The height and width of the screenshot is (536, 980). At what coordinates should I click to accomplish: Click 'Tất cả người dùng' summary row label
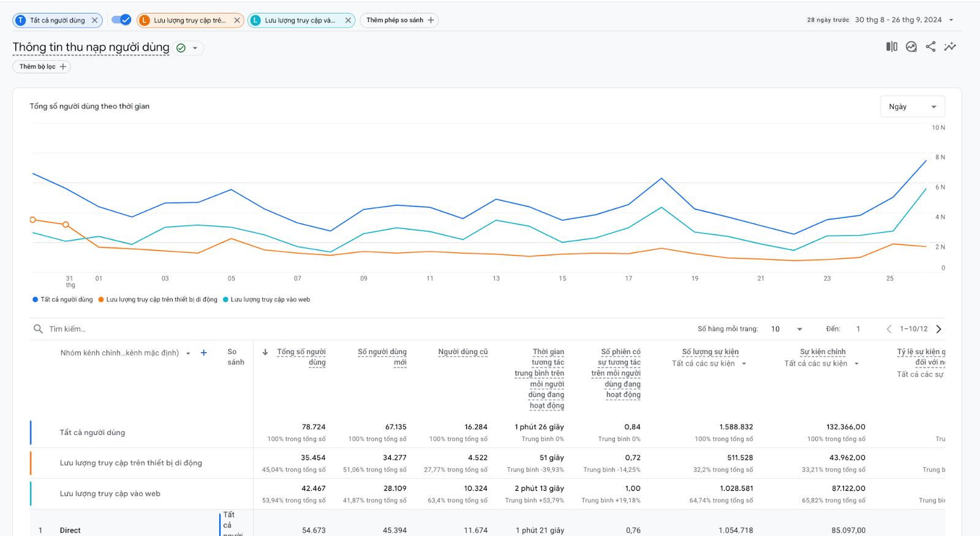[92, 432]
